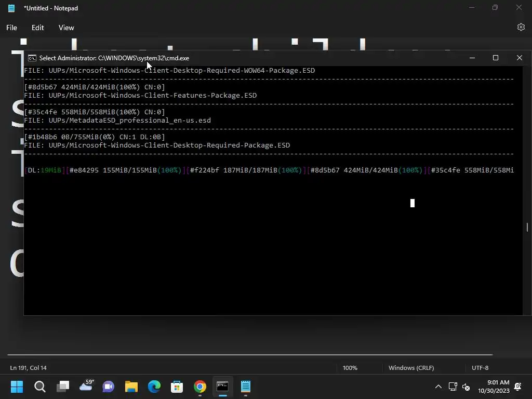Show hidden tray icons chevron
This screenshot has width=532, height=399.
click(438, 387)
